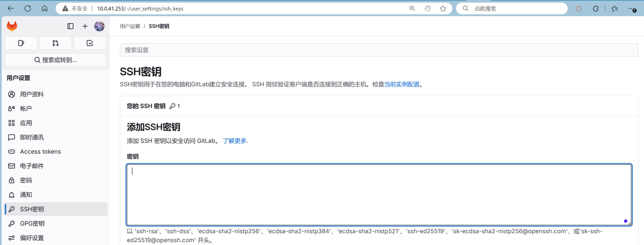Open browser more options menu
644x245 pixels.
(x=632, y=8)
